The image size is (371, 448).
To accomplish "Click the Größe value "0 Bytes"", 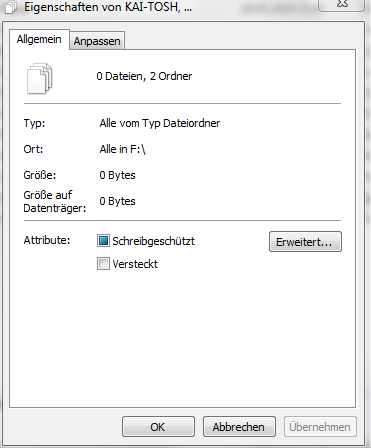I will (117, 175).
